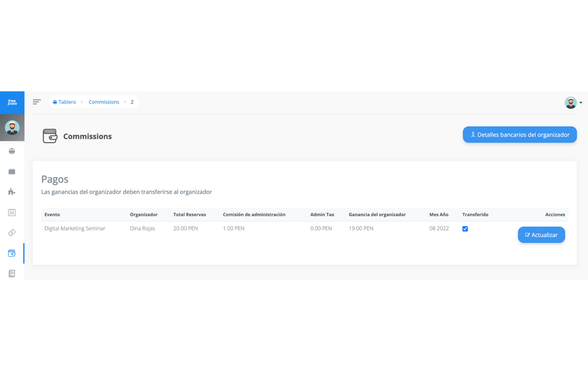Open the documents icon at sidebar bottom
Image resolution: width=588 pixels, height=371 pixels.
(12, 273)
